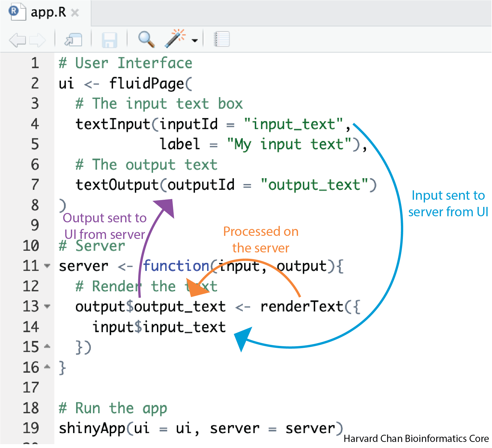Click fold marker at line 16

[x=47, y=367]
